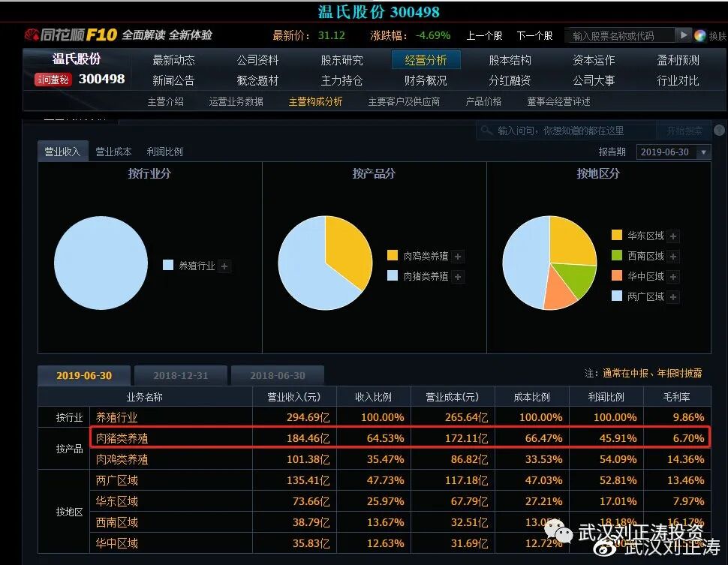Expand 华东区域 legend plus icon
Viewport: 728px width, 565px height.
pyautogui.click(x=673, y=236)
